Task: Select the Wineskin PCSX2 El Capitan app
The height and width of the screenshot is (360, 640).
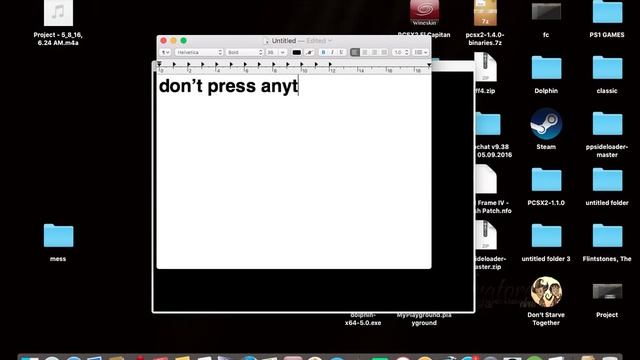Action: coord(424,13)
